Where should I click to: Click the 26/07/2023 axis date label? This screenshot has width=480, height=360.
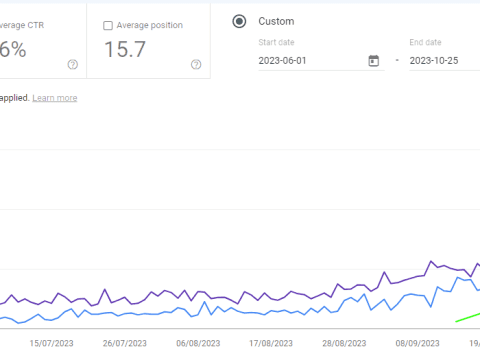[125, 343]
